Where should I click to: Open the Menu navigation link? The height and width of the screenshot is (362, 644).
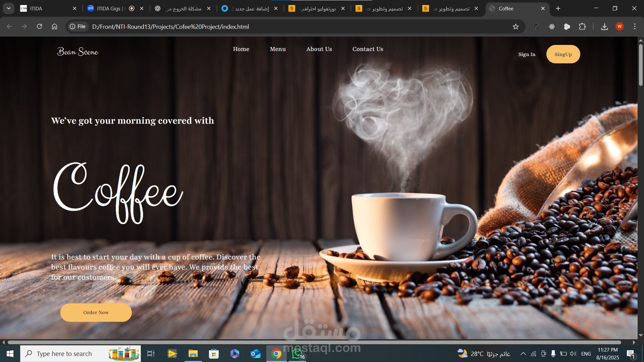(x=278, y=49)
